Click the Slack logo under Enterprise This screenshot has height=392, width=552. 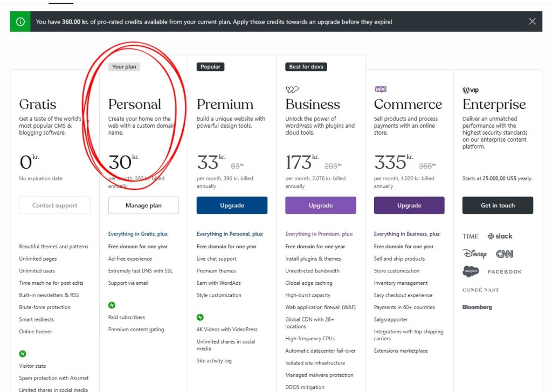click(x=500, y=236)
